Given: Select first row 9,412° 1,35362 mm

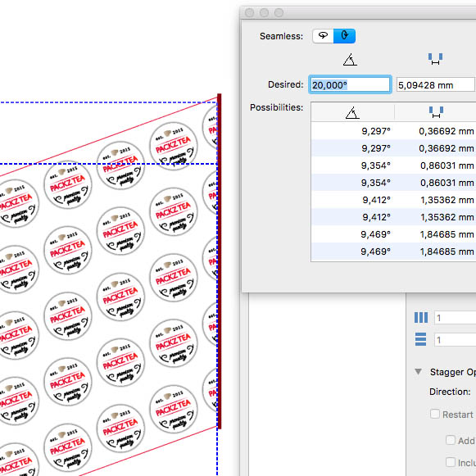Looking at the screenshot, I should [393, 200].
